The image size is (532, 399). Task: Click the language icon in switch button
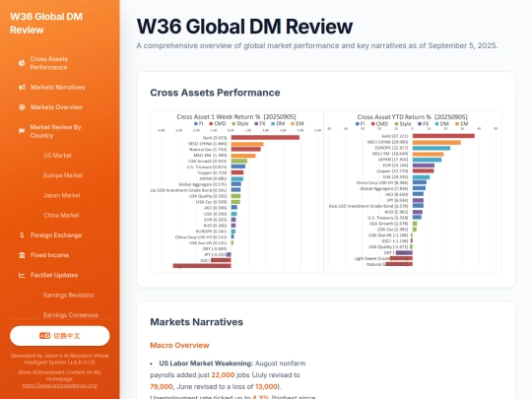tap(44, 336)
